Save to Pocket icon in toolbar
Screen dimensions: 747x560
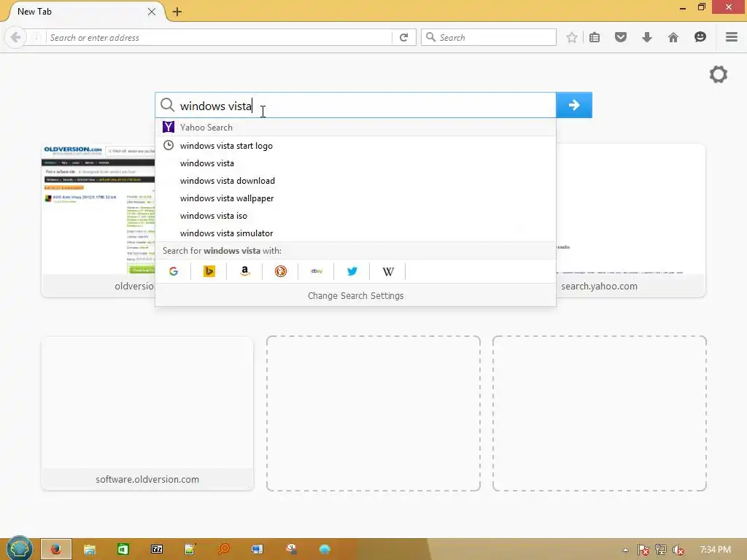(x=620, y=37)
